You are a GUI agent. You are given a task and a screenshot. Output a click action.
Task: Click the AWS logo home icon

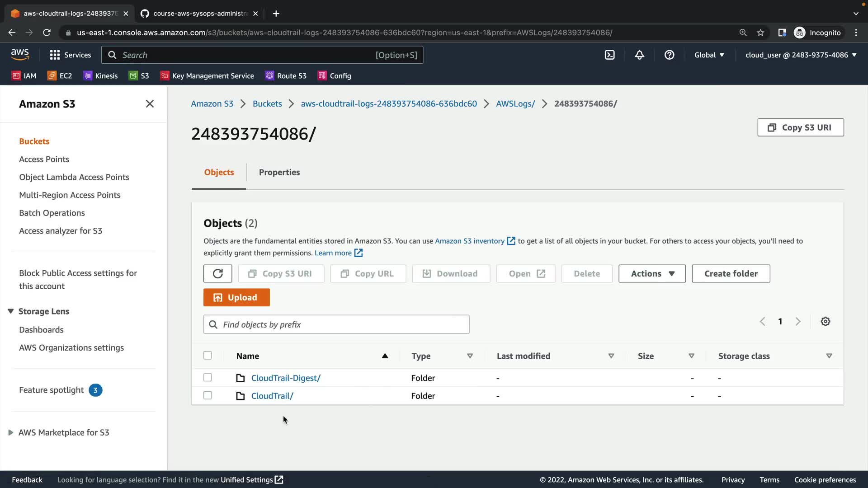coord(20,55)
